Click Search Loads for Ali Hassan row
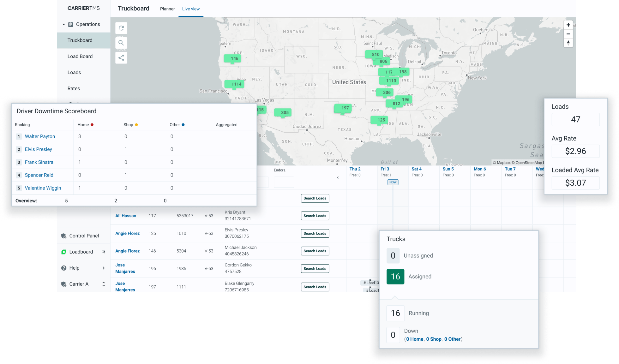This screenshot has height=364, width=619. (x=315, y=216)
